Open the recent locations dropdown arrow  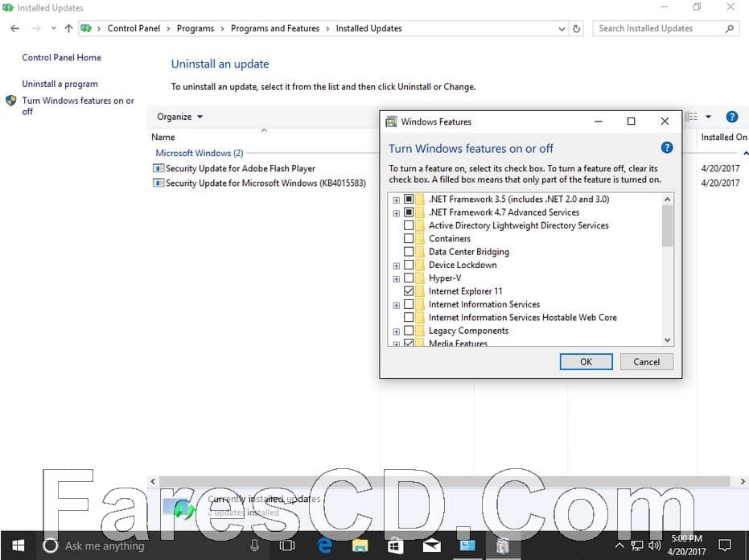pyautogui.click(x=53, y=29)
